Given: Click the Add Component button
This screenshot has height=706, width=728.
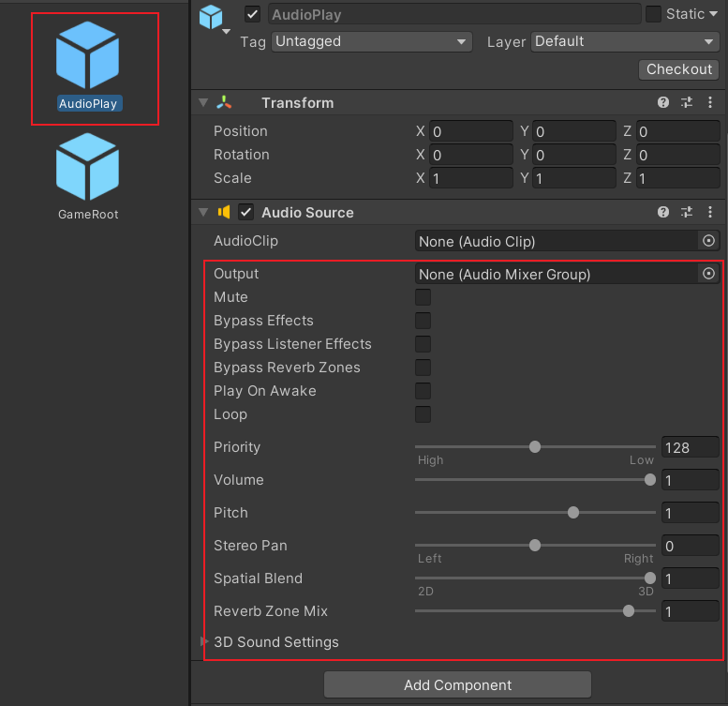Looking at the screenshot, I should (x=457, y=684).
